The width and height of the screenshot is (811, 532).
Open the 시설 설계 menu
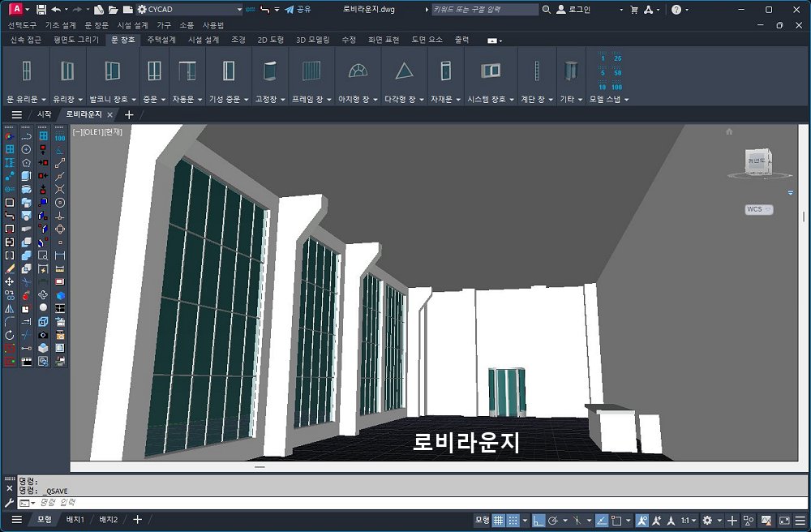pyautogui.click(x=133, y=25)
